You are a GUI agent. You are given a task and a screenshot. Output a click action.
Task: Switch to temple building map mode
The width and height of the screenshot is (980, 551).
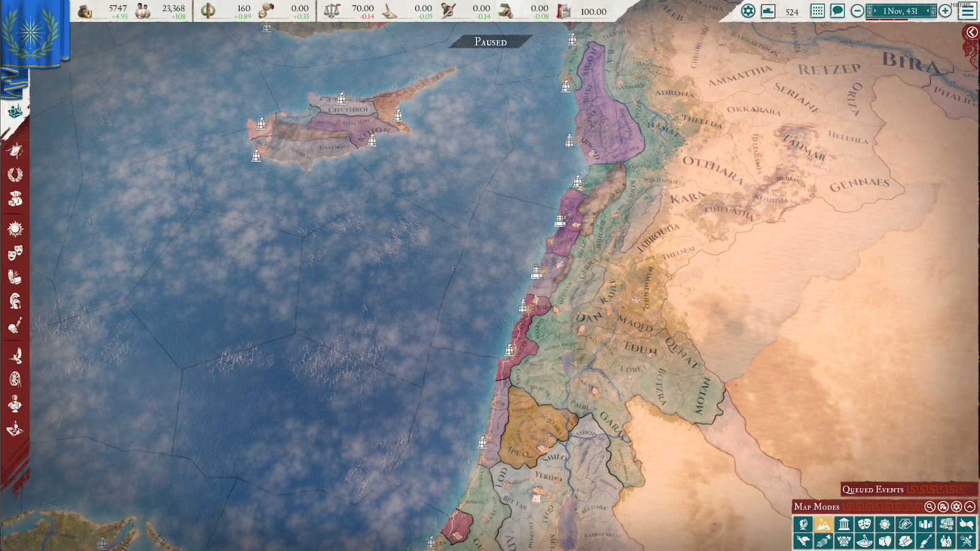click(x=844, y=524)
